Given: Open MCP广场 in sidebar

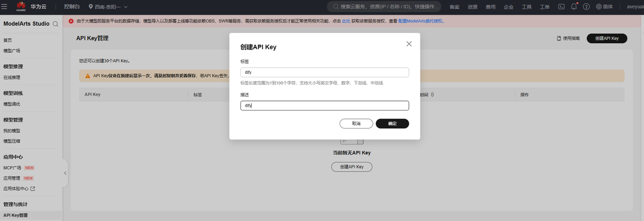Looking at the screenshot, I should pos(12,168).
